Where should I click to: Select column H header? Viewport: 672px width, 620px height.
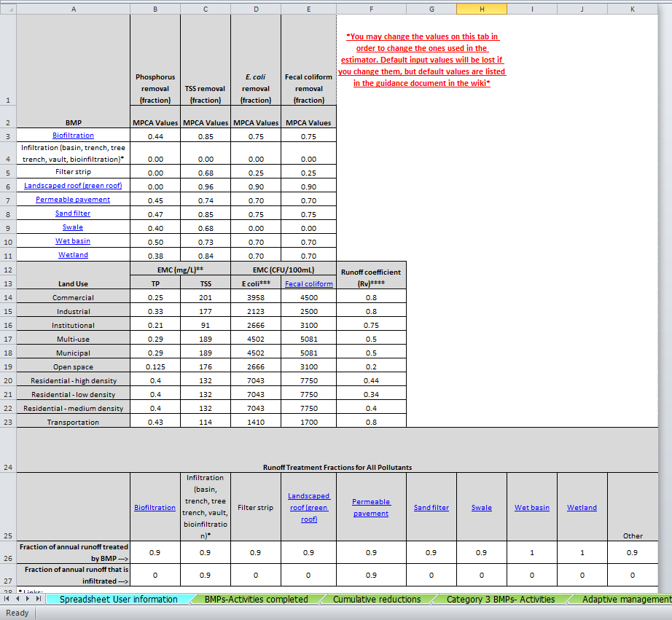(482, 8)
